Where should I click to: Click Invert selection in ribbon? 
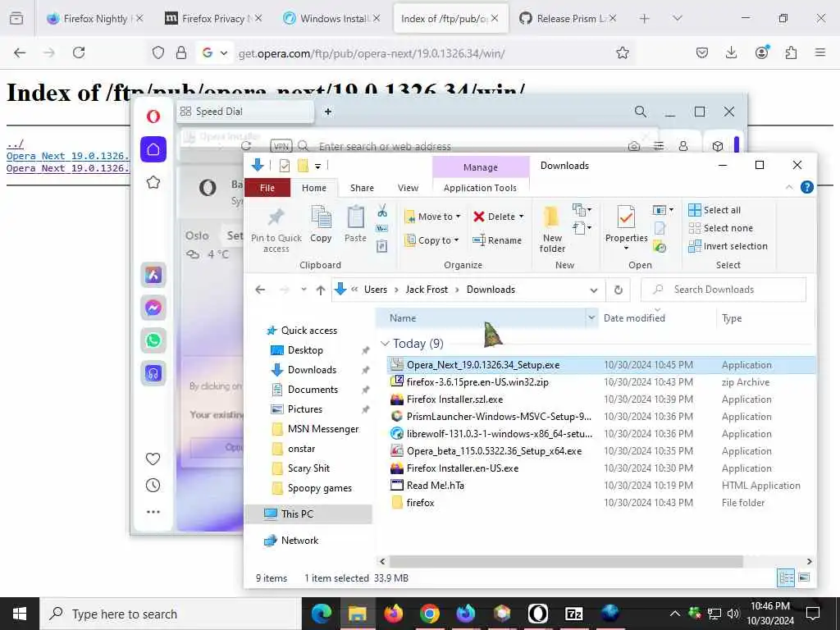[x=728, y=246]
